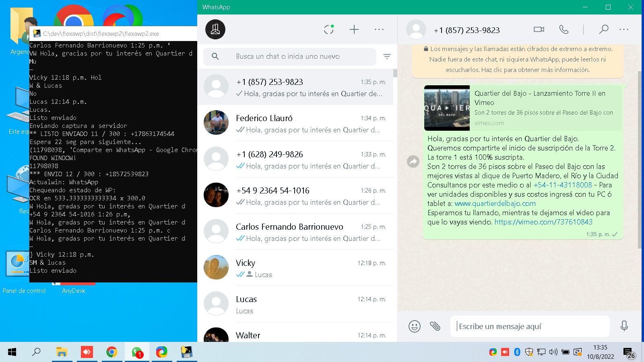The image size is (644, 362).
Task: Open conversation options three-dot menu
Action: click(624, 29)
